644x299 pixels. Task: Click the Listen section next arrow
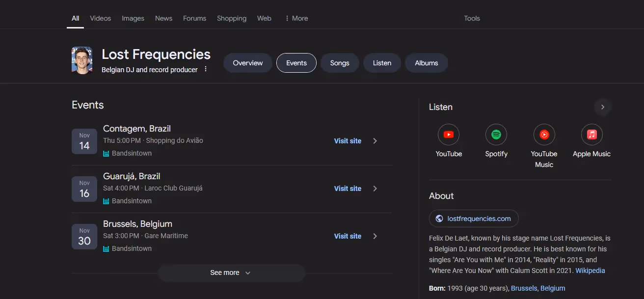pyautogui.click(x=603, y=107)
